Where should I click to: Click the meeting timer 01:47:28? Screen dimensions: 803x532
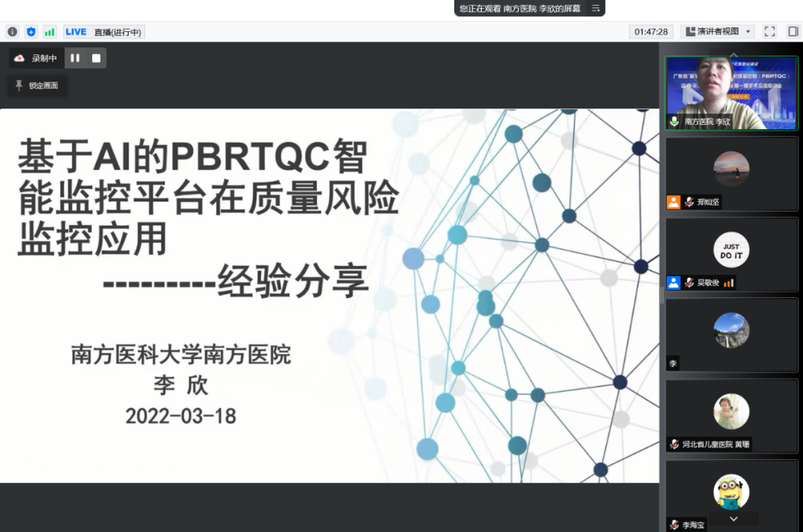pos(651,31)
